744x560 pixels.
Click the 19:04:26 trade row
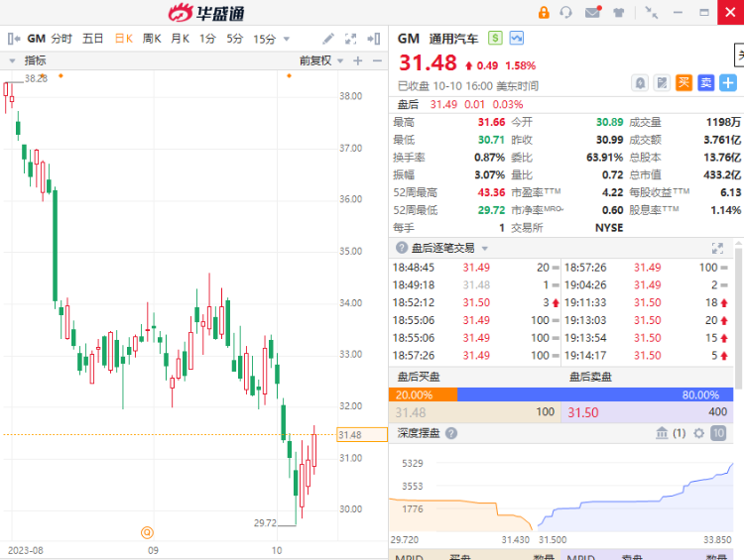[646, 285]
